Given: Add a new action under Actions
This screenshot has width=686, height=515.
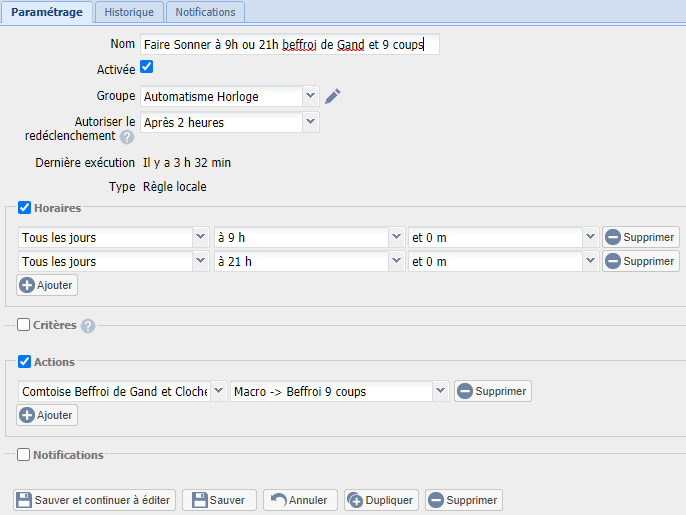Looking at the screenshot, I should tap(47, 415).
